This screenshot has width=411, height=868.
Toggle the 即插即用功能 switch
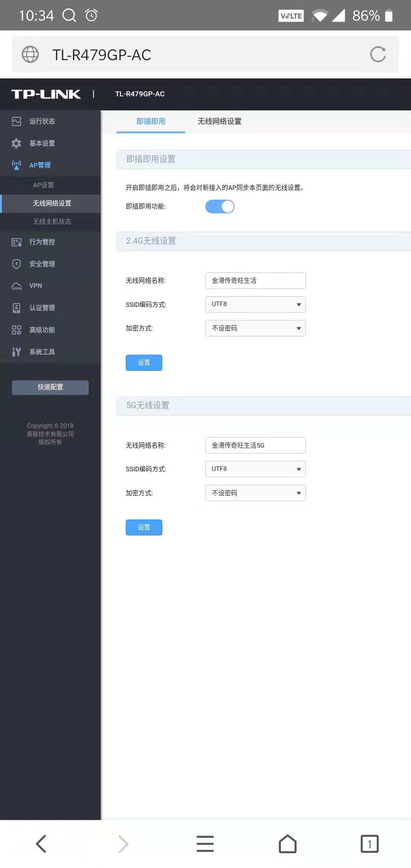tap(220, 207)
